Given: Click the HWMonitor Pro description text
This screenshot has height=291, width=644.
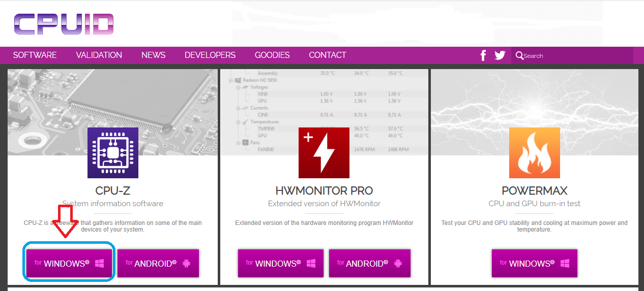Looking at the screenshot, I should click(324, 223).
